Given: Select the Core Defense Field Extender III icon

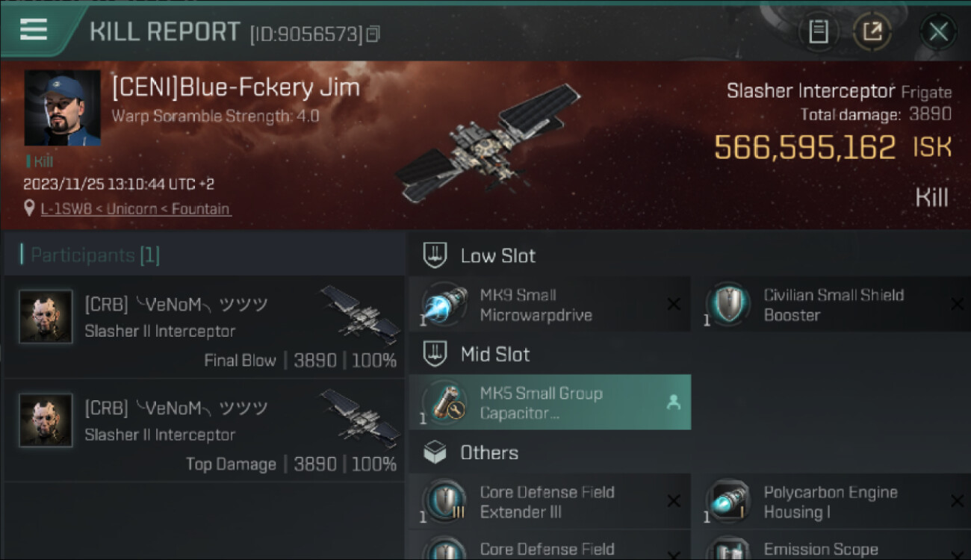Looking at the screenshot, I should point(444,502).
